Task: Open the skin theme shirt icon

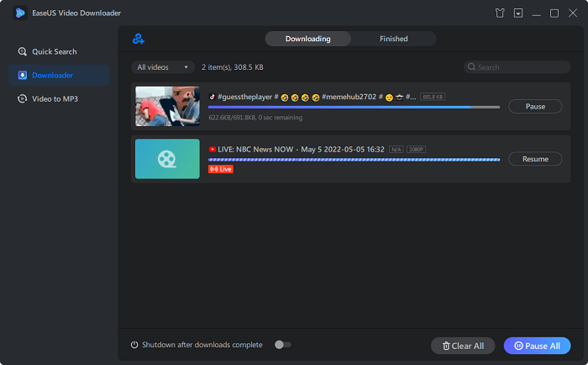Action: pyautogui.click(x=501, y=13)
